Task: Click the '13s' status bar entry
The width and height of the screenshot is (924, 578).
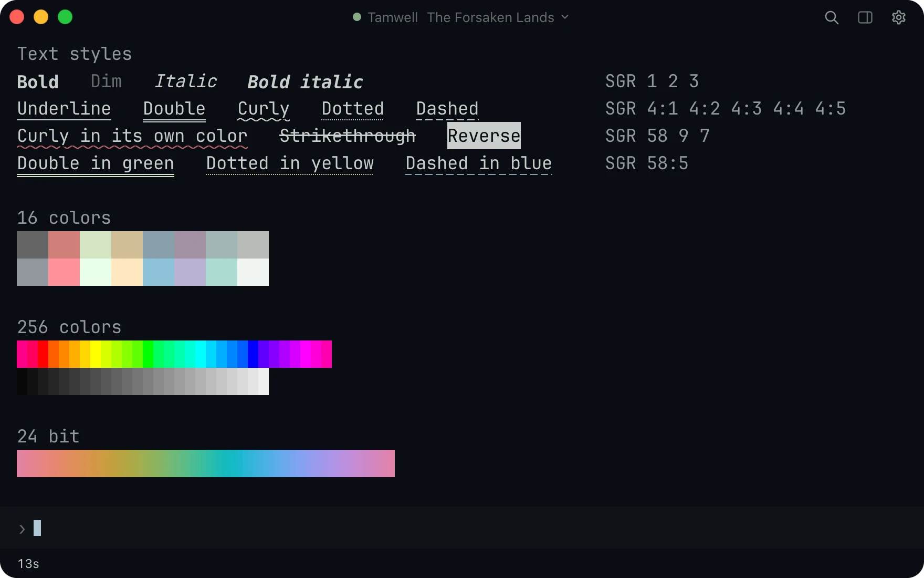Action: (x=28, y=564)
